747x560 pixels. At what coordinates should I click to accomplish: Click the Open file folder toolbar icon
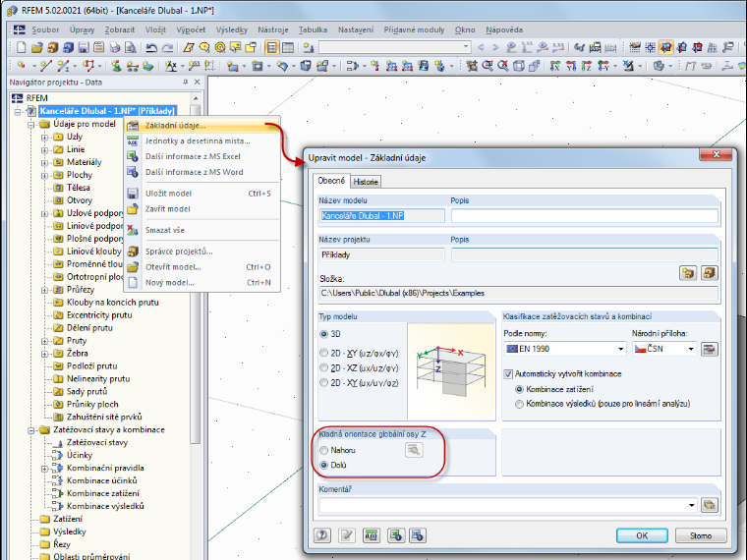[x=37, y=47]
